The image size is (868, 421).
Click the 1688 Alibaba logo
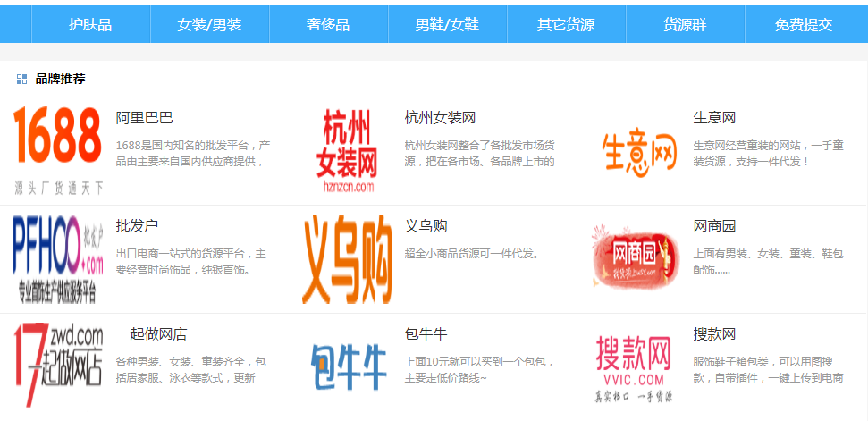pos(58,150)
